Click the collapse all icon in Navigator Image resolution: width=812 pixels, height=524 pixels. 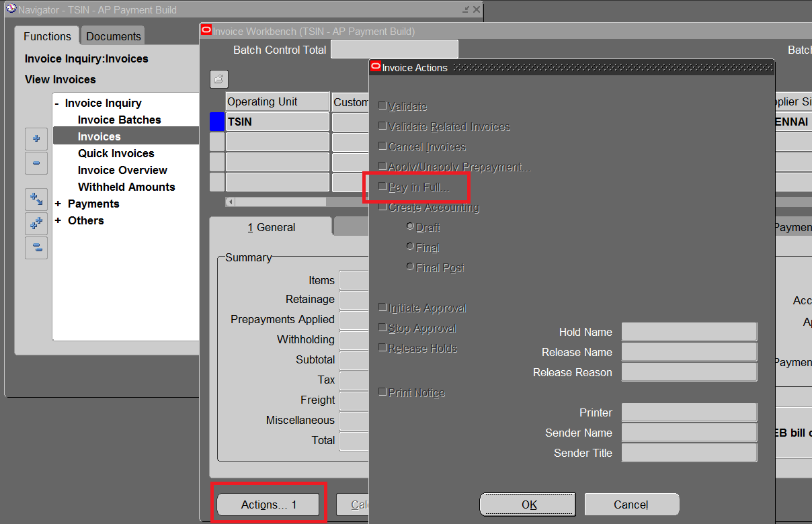(36, 248)
